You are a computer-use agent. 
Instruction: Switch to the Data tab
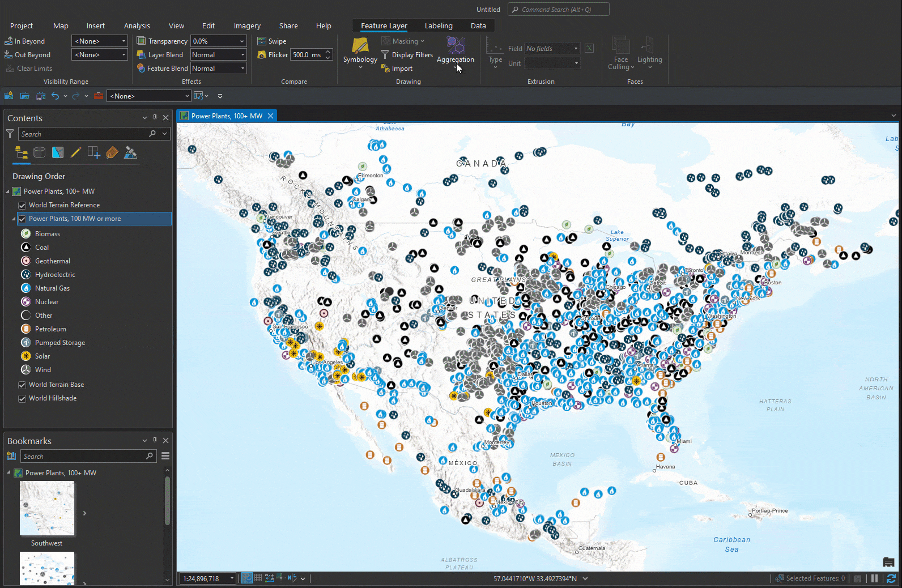478,26
